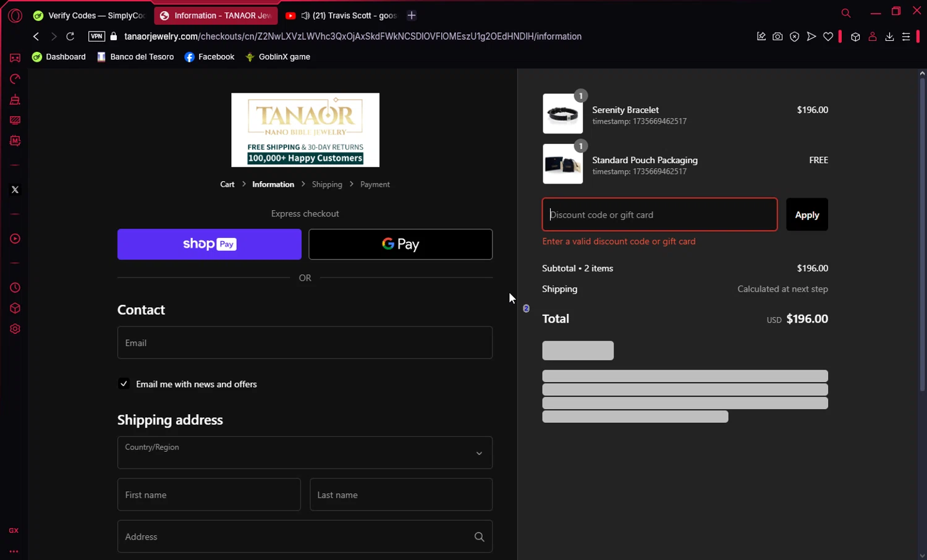Screen dimensions: 927x560
Task: Focus the Last name field
Action: click(401, 494)
